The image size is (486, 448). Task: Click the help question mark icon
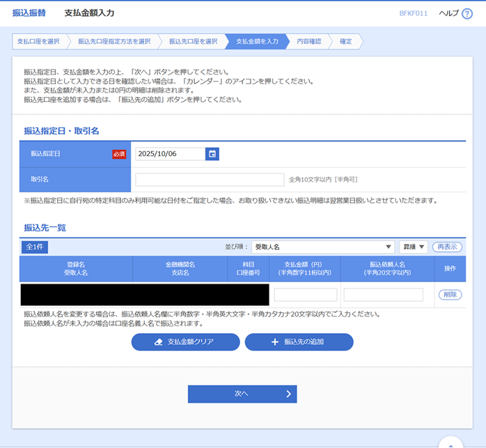tap(467, 14)
